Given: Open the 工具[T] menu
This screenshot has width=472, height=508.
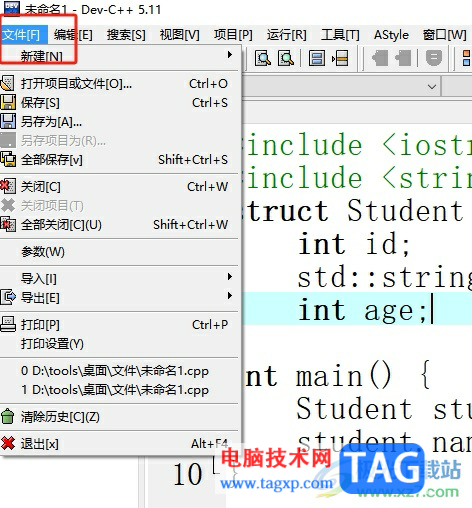Looking at the screenshot, I should click(340, 35).
